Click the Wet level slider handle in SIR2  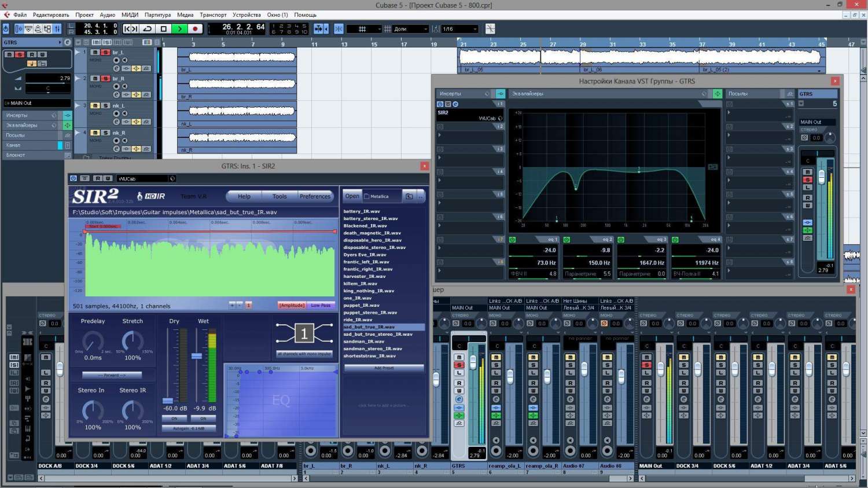pos(197,355)
